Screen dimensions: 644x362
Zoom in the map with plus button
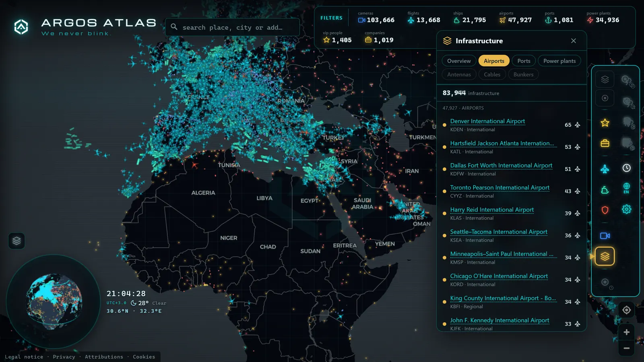[626, 332]
